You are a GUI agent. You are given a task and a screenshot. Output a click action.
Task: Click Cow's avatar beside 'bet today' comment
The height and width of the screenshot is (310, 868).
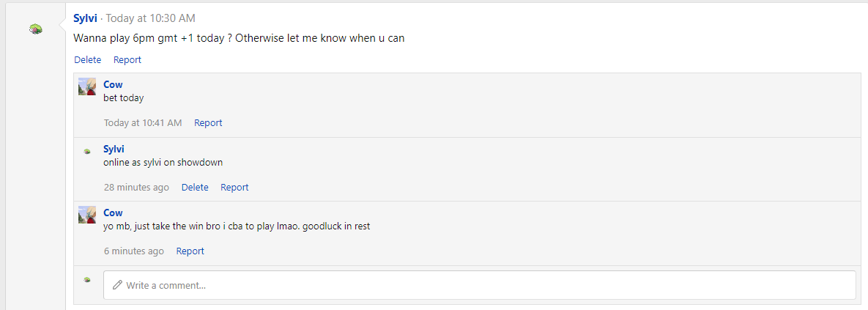(x=87, y=86)
